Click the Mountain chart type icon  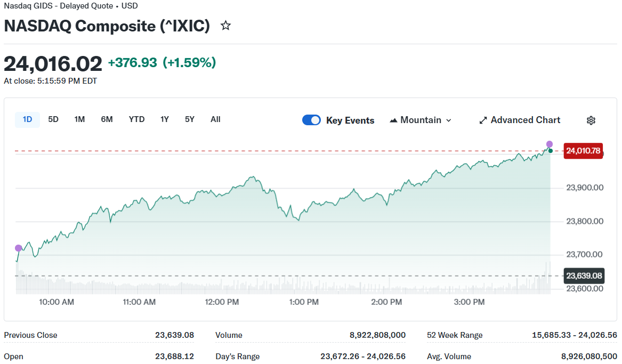coord(393,120)
